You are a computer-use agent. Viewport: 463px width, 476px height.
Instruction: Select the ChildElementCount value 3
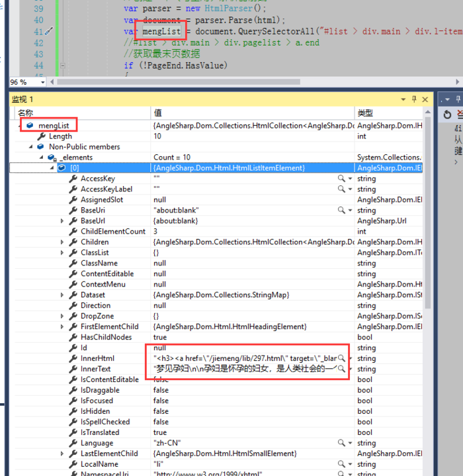155,231
